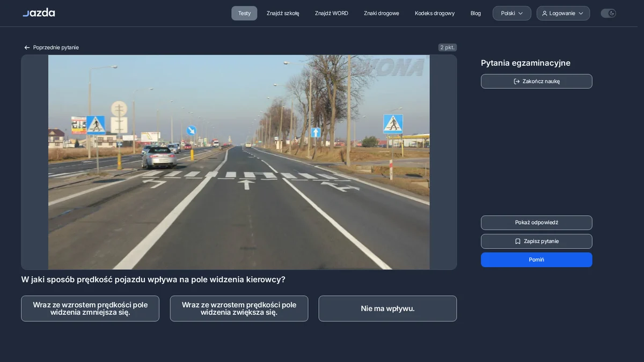Click Zakończ naukę button
The width and height of the screenshot is (644, 362).
click(537, 82)
